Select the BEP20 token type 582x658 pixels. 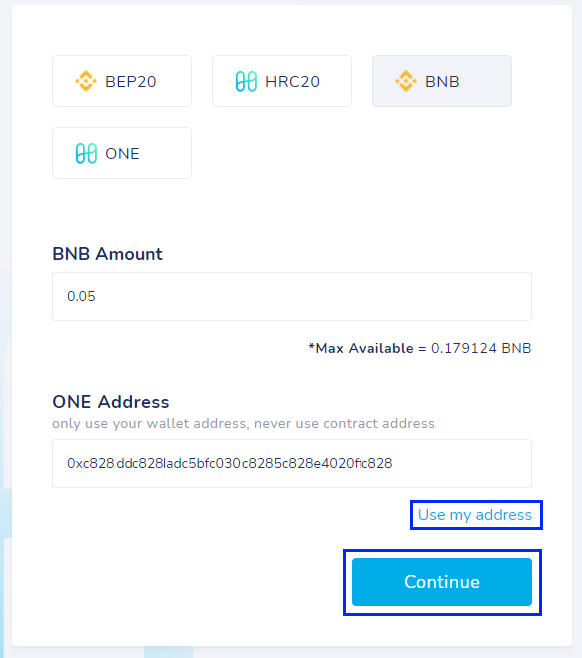(x=122, y=81)
